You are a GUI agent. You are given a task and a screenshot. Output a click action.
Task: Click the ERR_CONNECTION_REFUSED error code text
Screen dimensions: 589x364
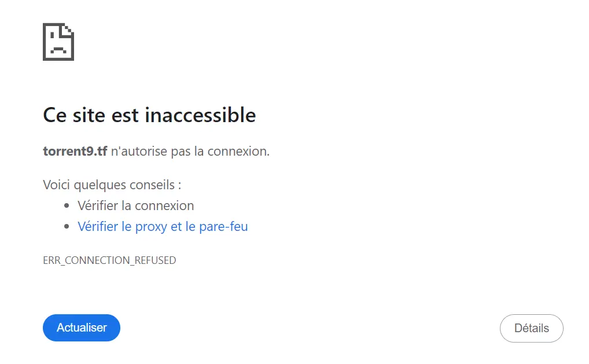(109, 260)
